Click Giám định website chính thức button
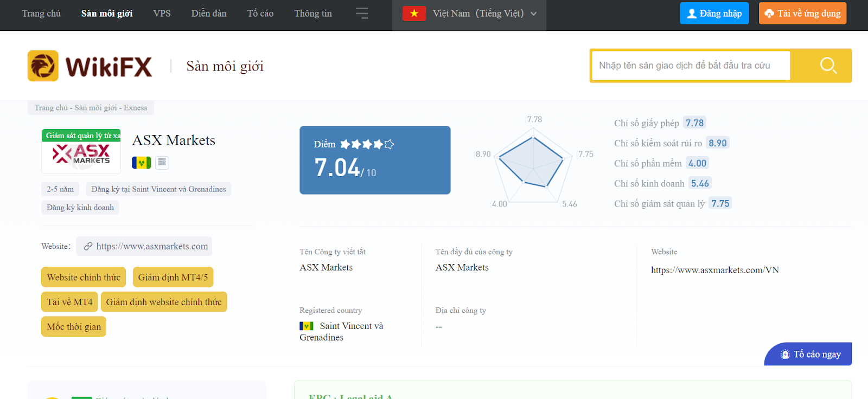This screenshot has height=399, width=868. [x=164, y=302]
